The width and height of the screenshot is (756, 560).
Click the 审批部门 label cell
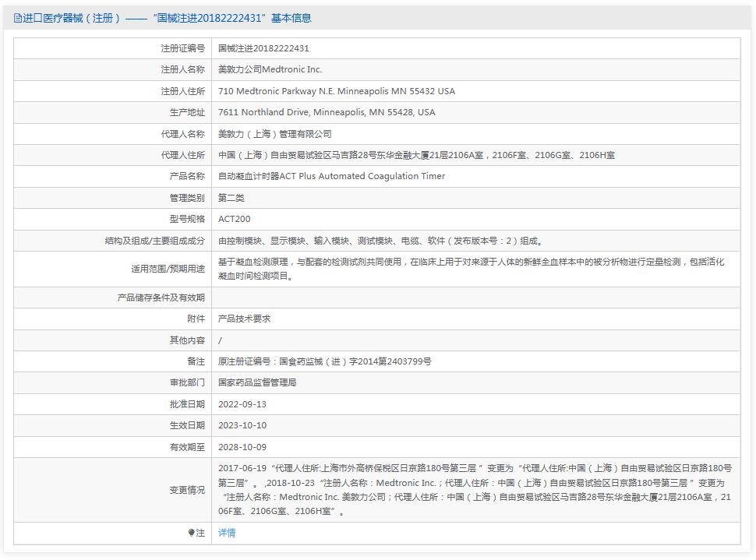112,382
